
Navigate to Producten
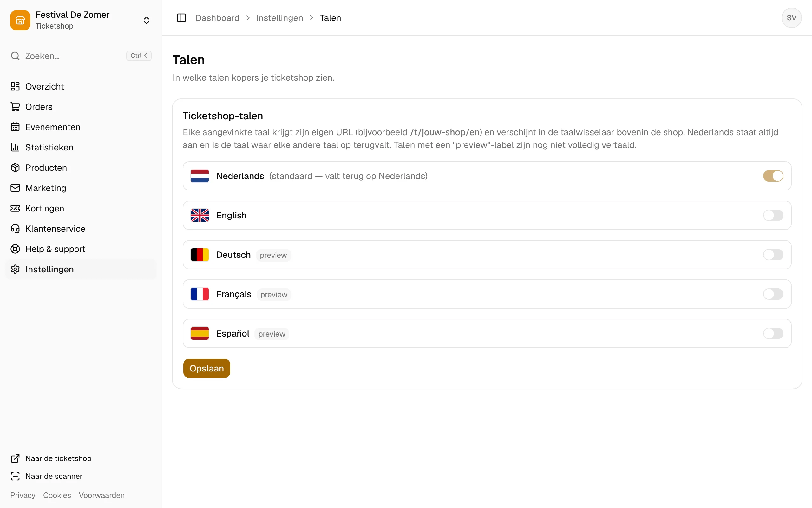tap(81, 168)
